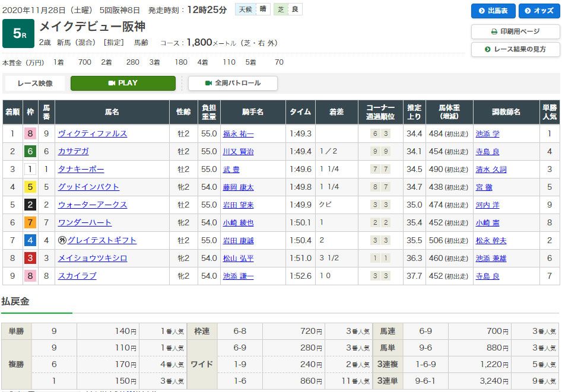Open the オッズ odds page

point(539,11)
